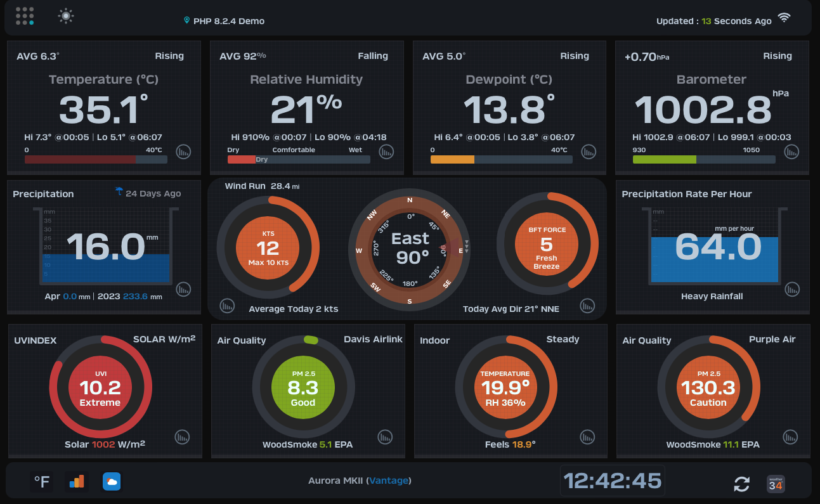Image resolution: width=820 pixels, height=504 pixels.
Task: Open Barometer chart icon
Action: 791,152
